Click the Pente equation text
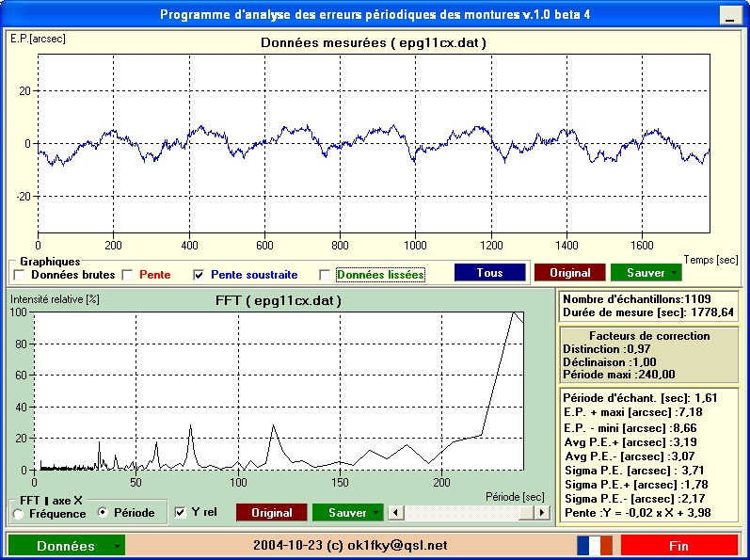 638,513
